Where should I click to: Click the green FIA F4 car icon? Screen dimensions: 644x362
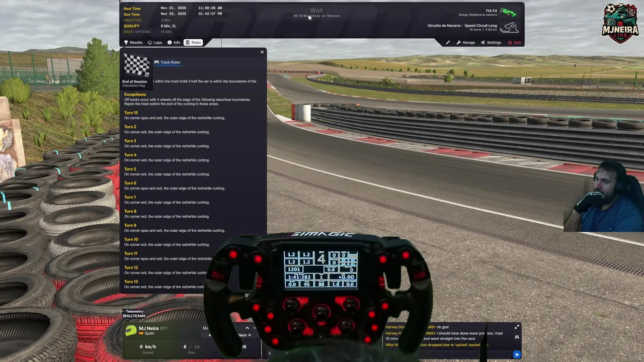point(508,12)
